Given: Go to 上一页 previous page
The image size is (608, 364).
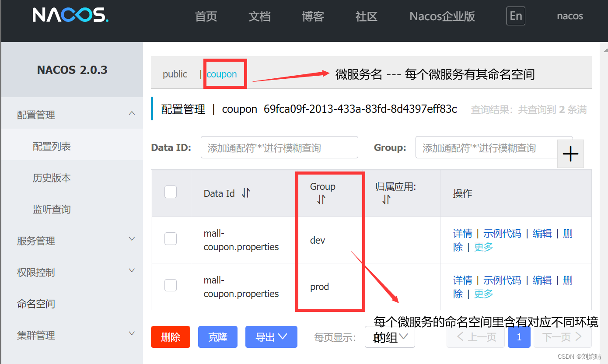Looking at the screenshot, I should tap(475, 337).
